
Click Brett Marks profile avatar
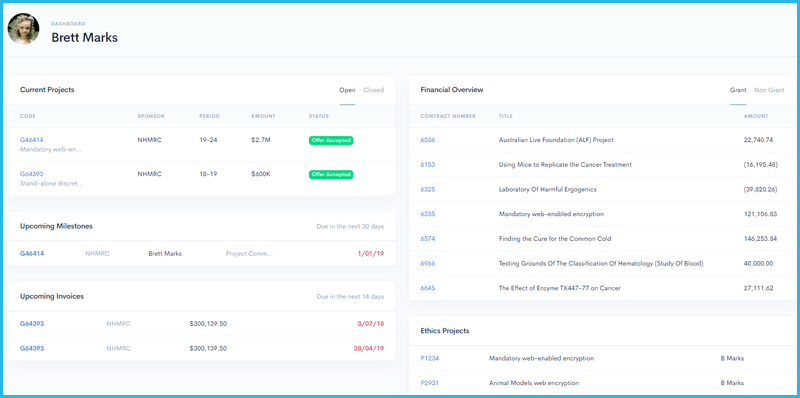(x=23, y=29)
